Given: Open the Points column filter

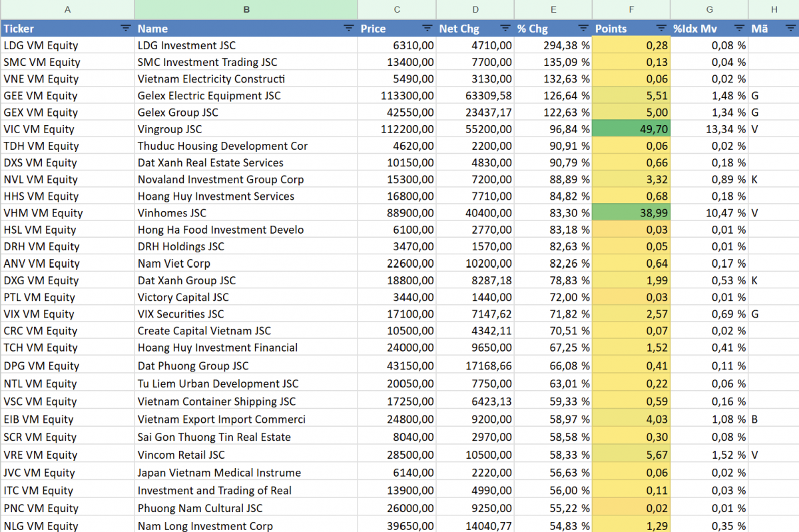Looking at the screenshot, I should pos(661,28).
